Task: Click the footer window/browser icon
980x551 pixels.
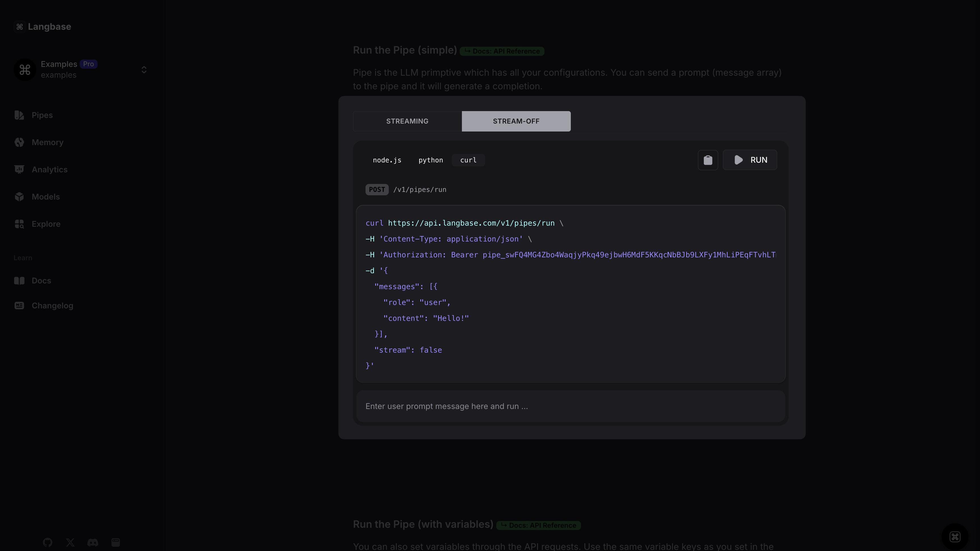Action: [x=116, y=542]
